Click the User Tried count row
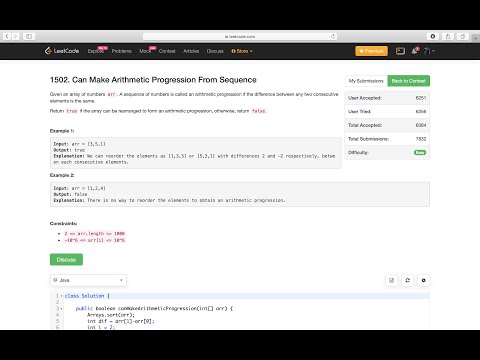 tap(387, 112)
